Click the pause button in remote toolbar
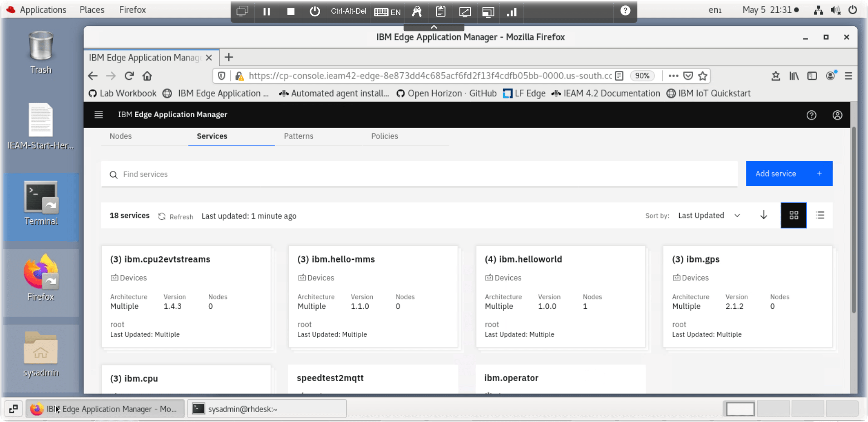868x422 pixels. tap(266, 11)
